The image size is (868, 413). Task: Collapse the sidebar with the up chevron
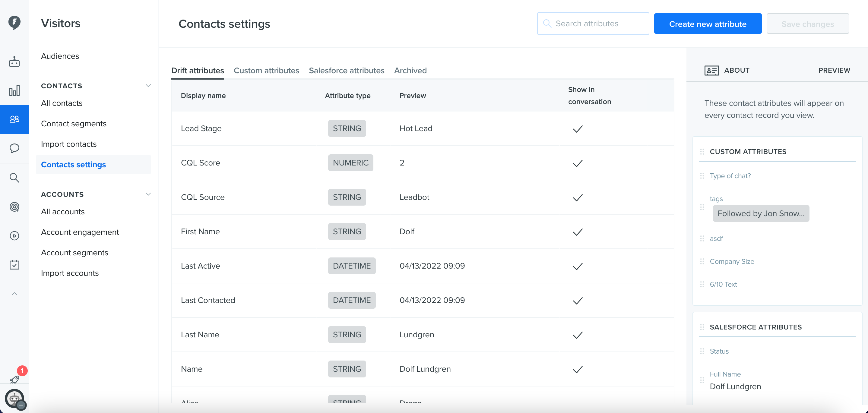(x=14, y=294)
